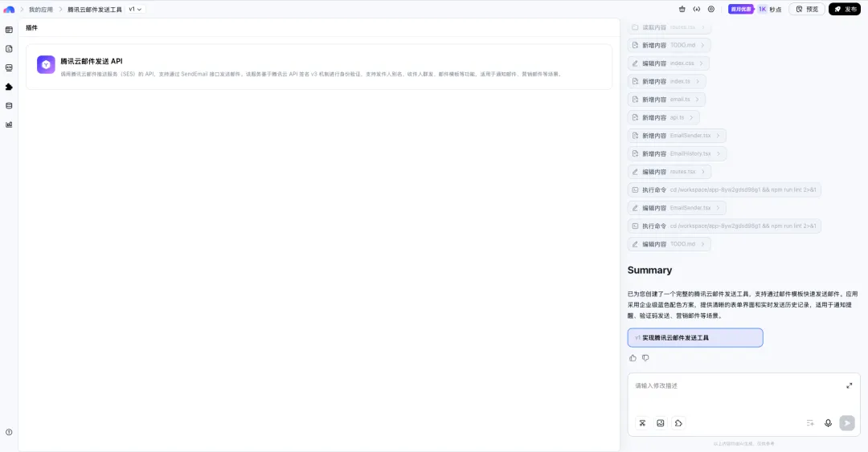Open the third icon in the left sidebar

pos(9,67)
